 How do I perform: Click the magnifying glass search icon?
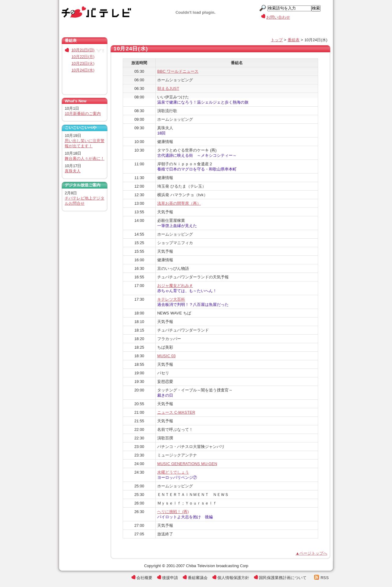coord(263,8)
